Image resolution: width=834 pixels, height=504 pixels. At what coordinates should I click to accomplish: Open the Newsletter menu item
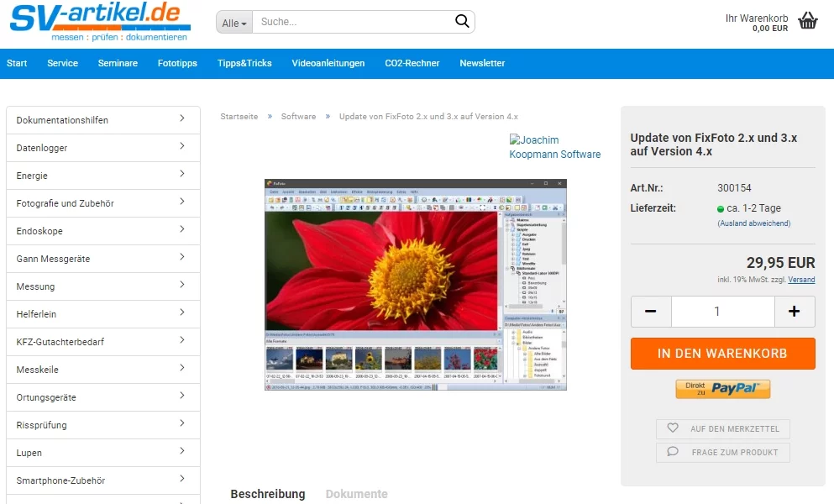[x=482, y=63]
